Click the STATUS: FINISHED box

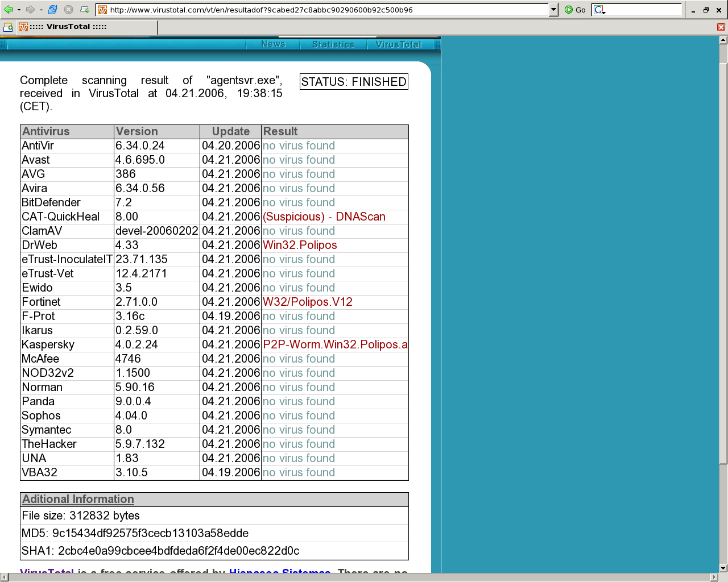pos(354,82)
